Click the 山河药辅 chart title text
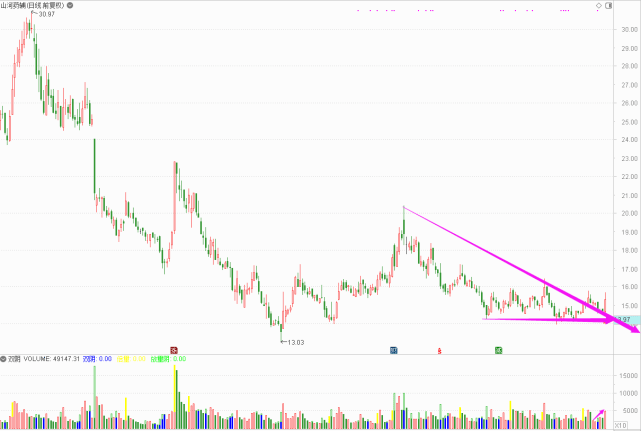 click(20, 6)
